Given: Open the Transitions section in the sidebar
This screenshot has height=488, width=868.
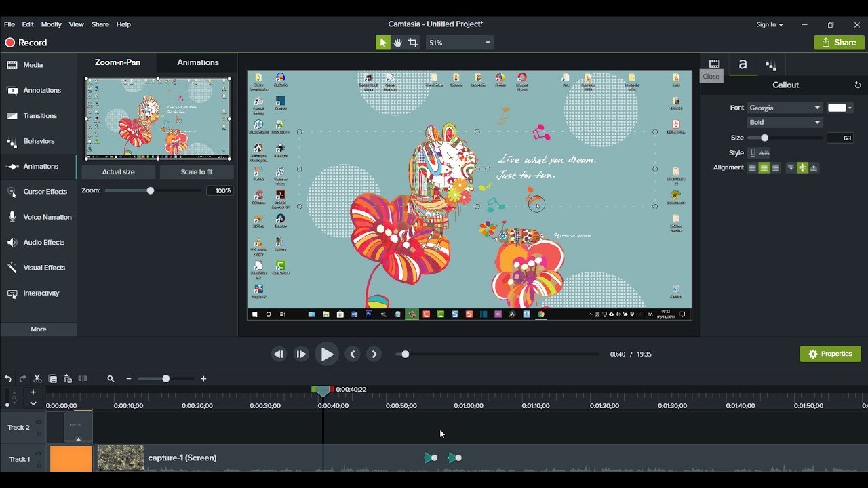Looking at the screenshot, I should pos(39,116).
